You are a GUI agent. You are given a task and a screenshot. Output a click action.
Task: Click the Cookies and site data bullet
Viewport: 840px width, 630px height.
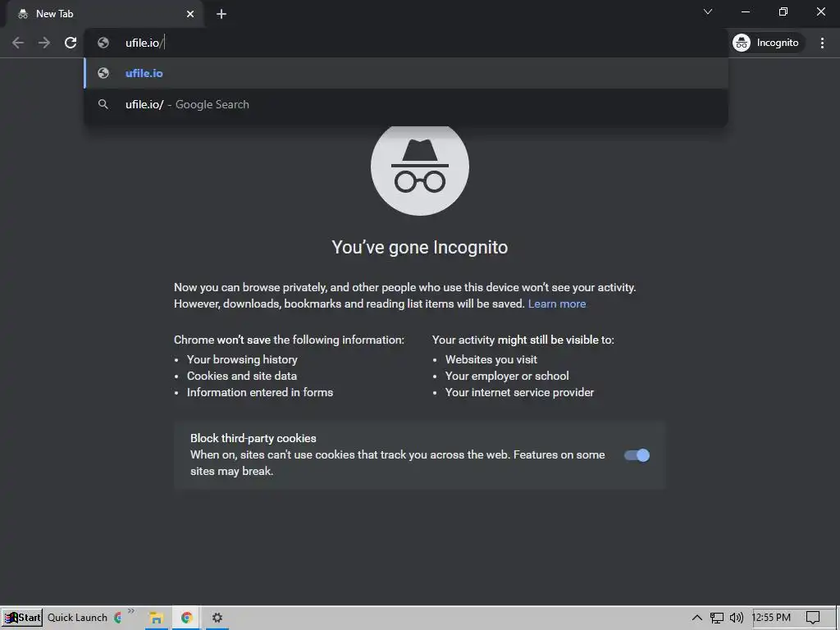pyautogui.click(x=242, y=376)
